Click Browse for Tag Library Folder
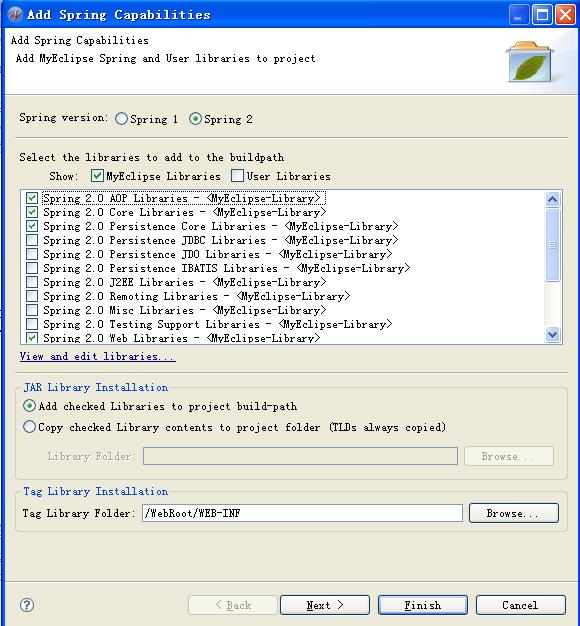 click(513, 513)
